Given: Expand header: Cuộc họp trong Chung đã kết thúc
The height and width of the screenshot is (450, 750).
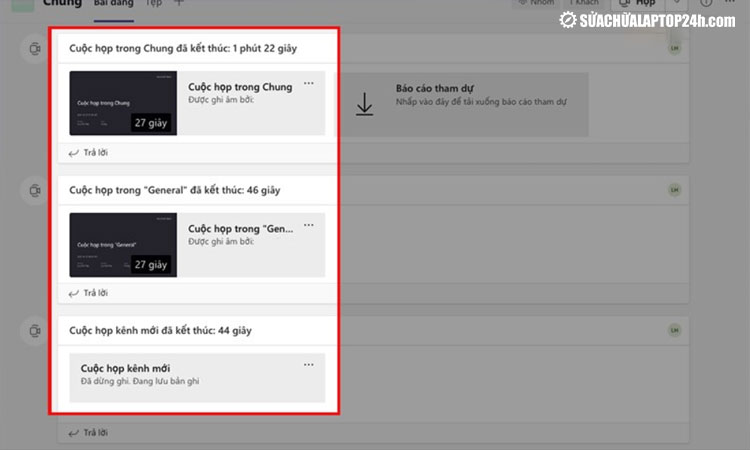Looking at the screenshot, I should [x=183, y=48].
